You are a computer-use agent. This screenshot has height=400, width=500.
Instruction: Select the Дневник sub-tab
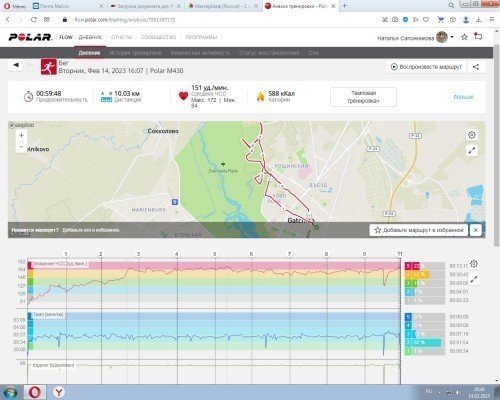point(89,53)
